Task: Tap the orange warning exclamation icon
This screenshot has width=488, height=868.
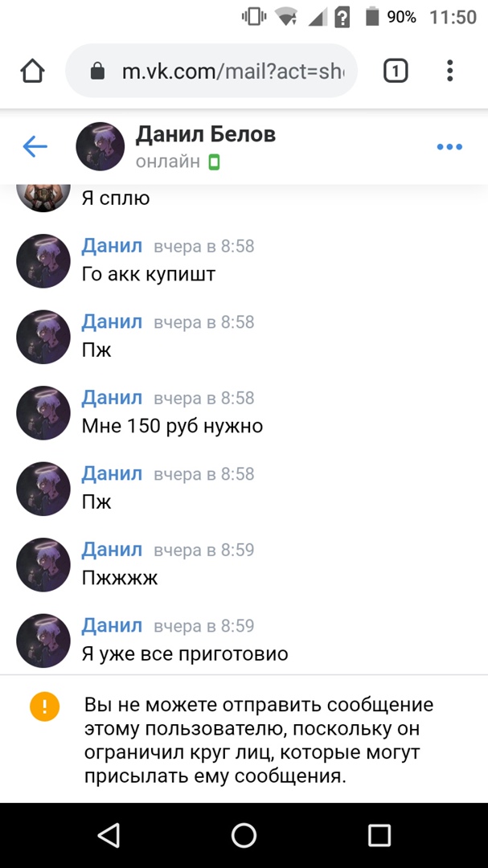Action: click(45, 706)
